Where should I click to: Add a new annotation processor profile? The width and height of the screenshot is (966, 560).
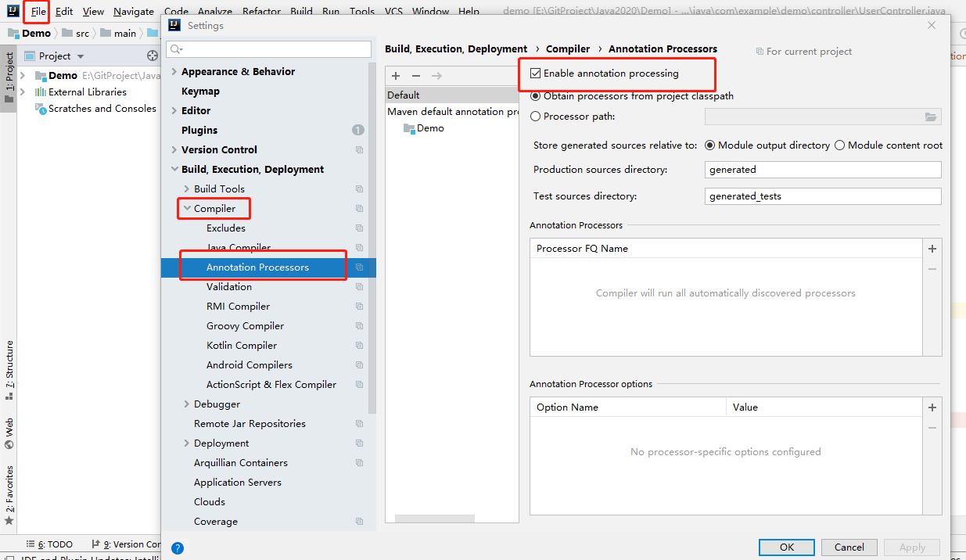396,76
